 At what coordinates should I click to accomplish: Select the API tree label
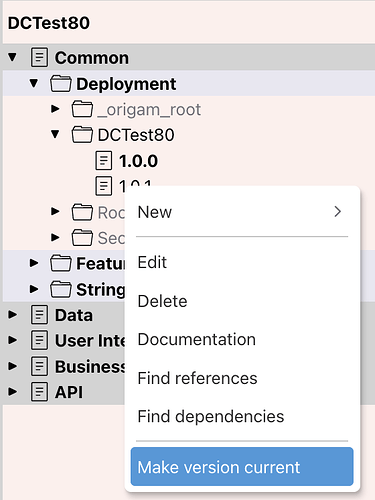point(69,392)
